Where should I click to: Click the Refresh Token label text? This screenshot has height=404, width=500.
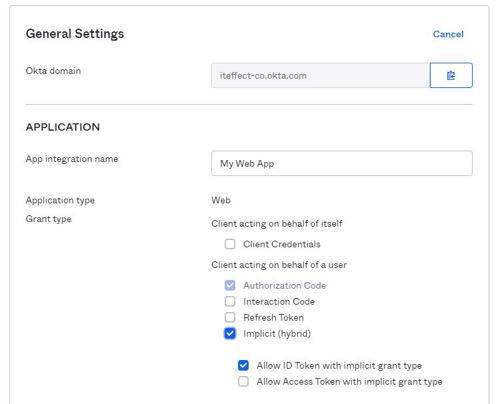pyautogui.click(x=273, y=317)
